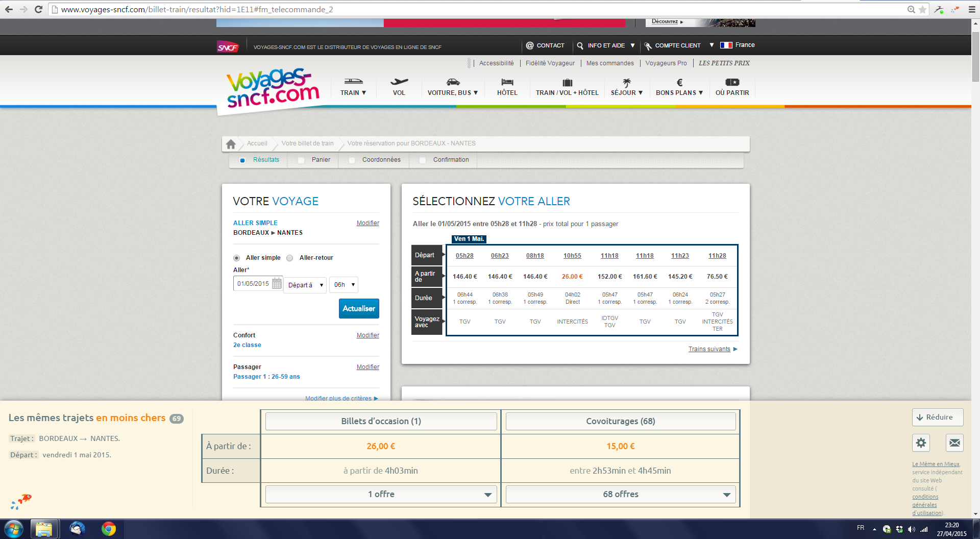This screenshot has width=980, height=539.
Task: Click the Réduire button
Action: (938, 417)
